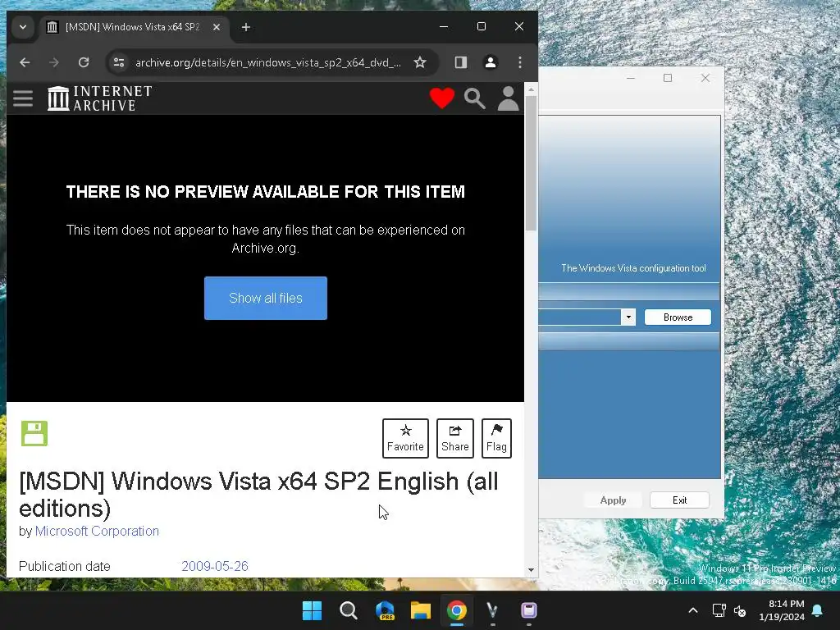
Task: Go back to the previous page
Action: pyautogui.click(x=25, y=62)
